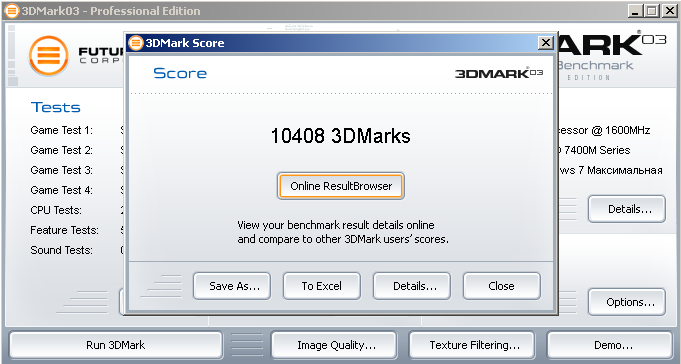This screenshot has width=681, height=364.
Task: Click 'View your benchmark result details online' text
Action: point(336,225)
